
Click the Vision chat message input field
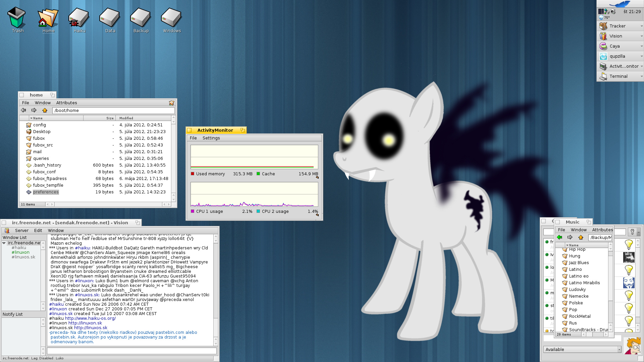tap(131, 351)
